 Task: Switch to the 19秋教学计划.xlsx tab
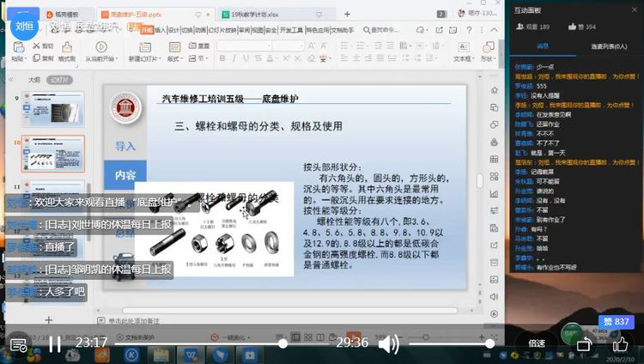[x=255, y=15]
